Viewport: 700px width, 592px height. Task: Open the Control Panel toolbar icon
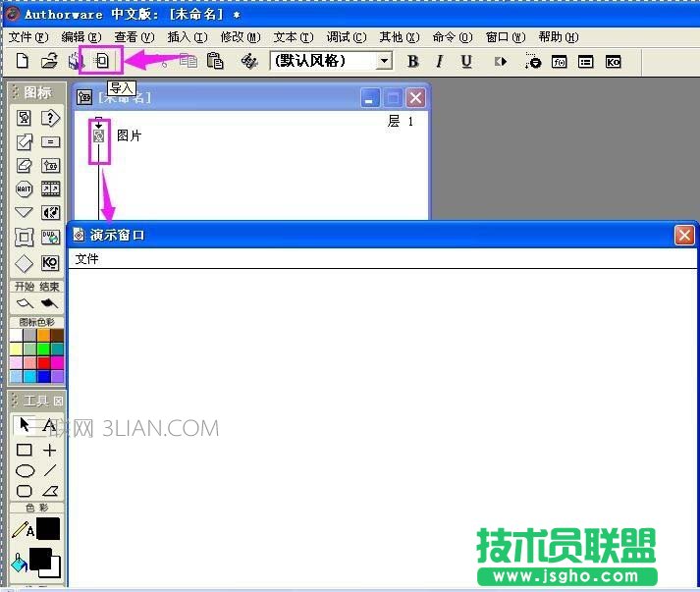pos(532,61)
